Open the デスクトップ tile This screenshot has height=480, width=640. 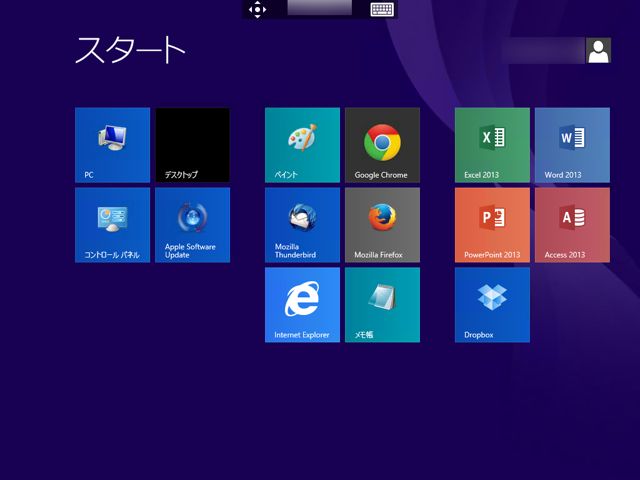coord(193,145)
